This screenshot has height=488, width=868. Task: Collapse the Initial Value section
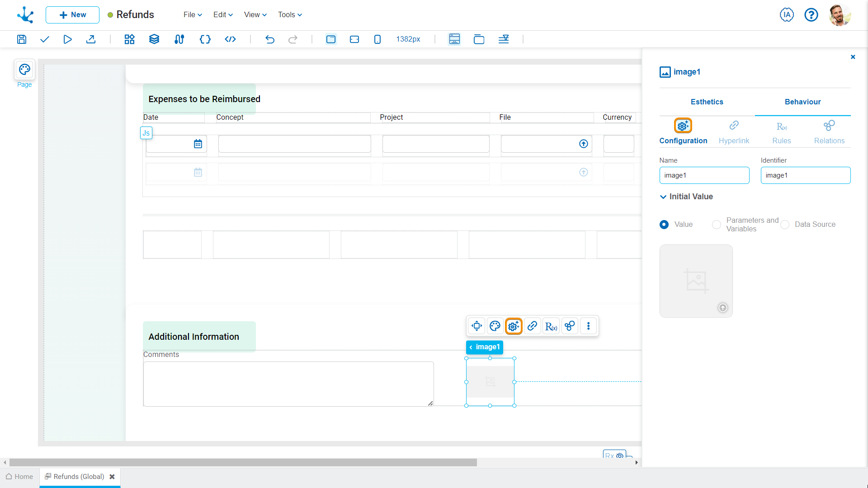663,197
